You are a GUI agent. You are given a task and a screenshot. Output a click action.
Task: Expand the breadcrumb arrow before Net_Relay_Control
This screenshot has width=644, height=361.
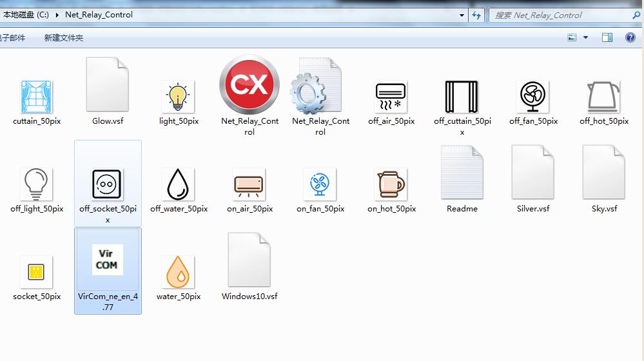tap(57, 15)
